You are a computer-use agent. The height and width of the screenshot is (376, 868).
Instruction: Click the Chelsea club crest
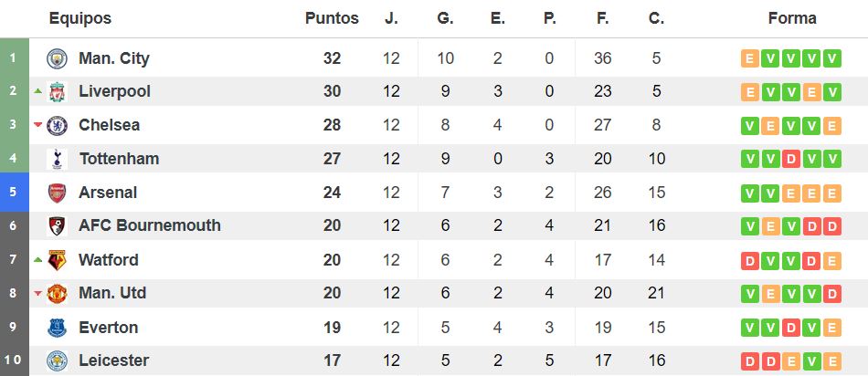(57, 126)
